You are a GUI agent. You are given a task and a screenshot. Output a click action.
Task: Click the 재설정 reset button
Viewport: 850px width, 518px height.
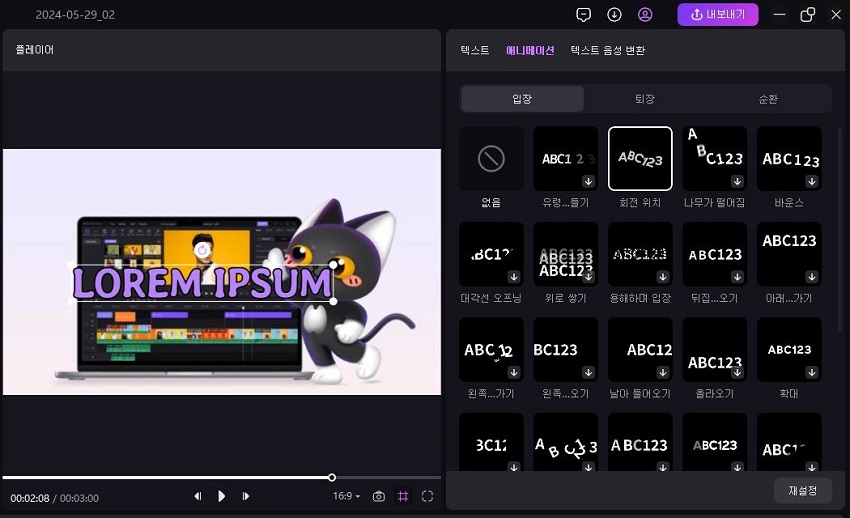(802, 491)
